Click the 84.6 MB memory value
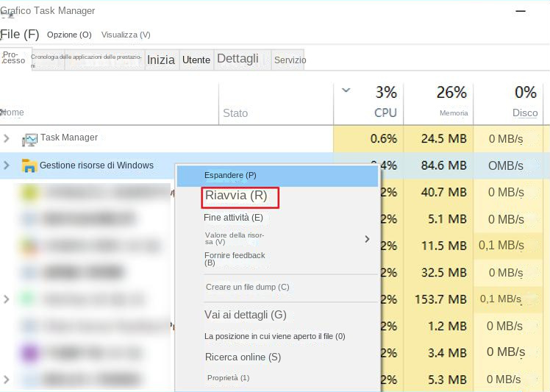 tap(443, 165)
